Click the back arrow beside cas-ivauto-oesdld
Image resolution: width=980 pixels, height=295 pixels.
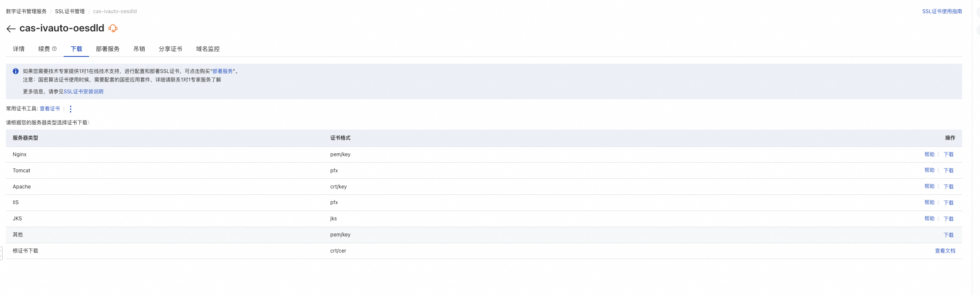point(11,28)
